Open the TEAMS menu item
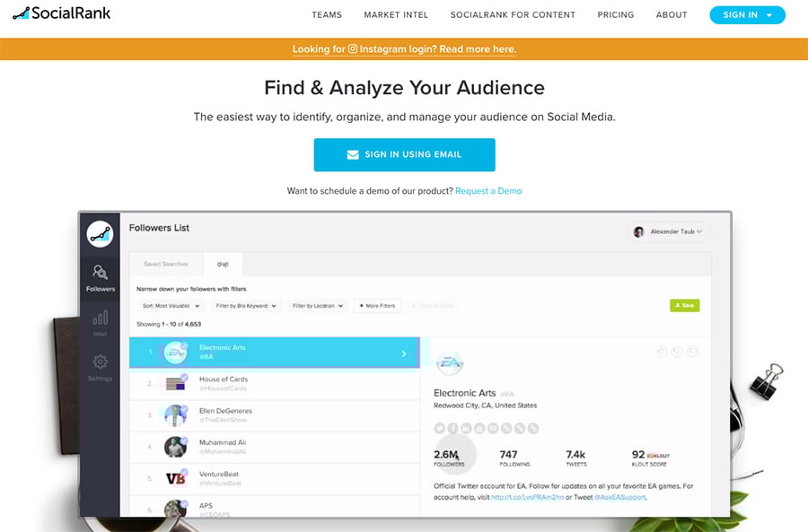Screen dimensions: 808x532 point(327,15)
